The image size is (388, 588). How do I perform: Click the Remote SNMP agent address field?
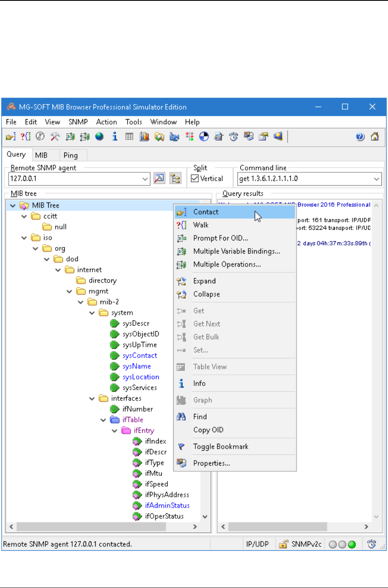click(75, 179)
